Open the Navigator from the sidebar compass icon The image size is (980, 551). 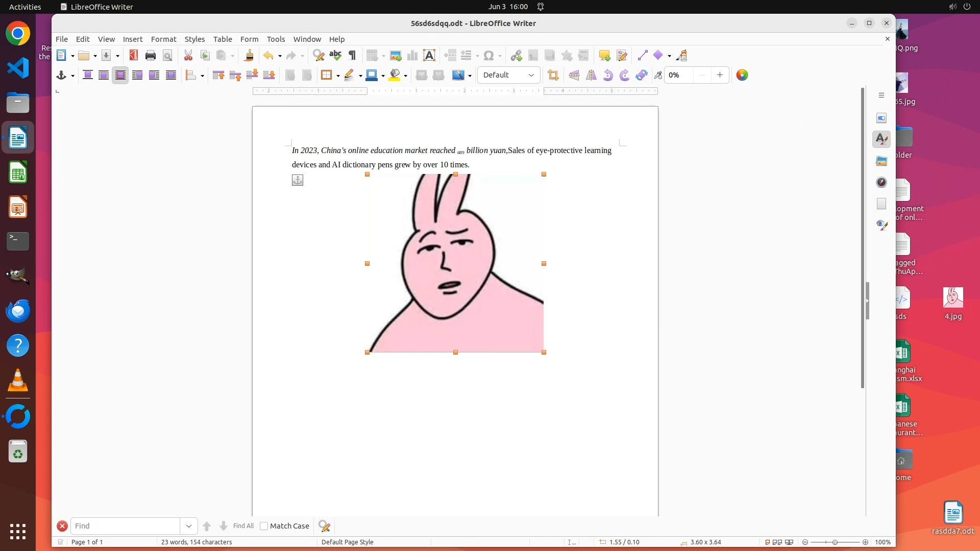click(x=881, y=183)
